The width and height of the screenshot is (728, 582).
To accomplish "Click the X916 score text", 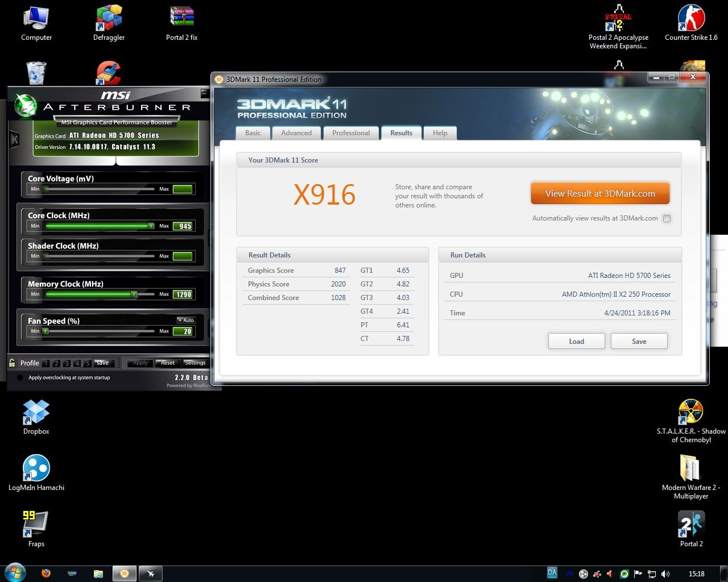I will pos(324,194).
